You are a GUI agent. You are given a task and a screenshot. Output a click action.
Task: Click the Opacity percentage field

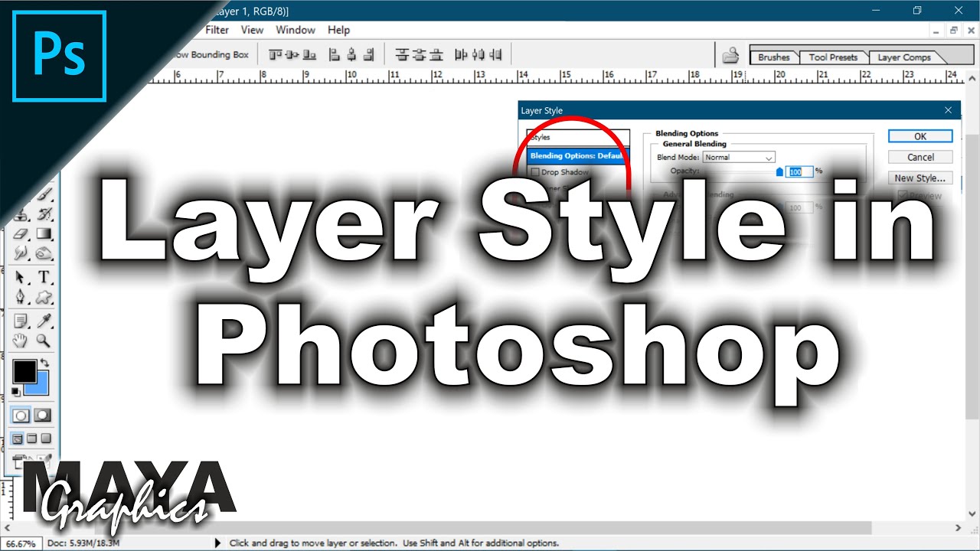click(800, 172)
